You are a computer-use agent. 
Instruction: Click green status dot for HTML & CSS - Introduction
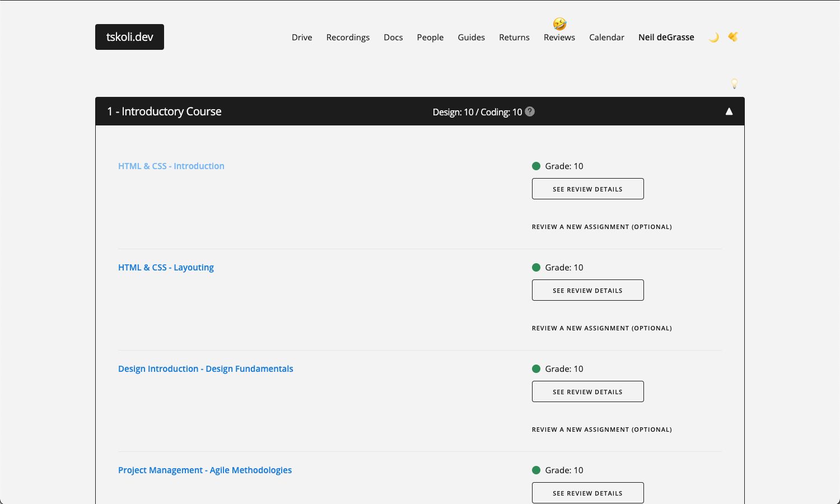[x=536, y=166]
